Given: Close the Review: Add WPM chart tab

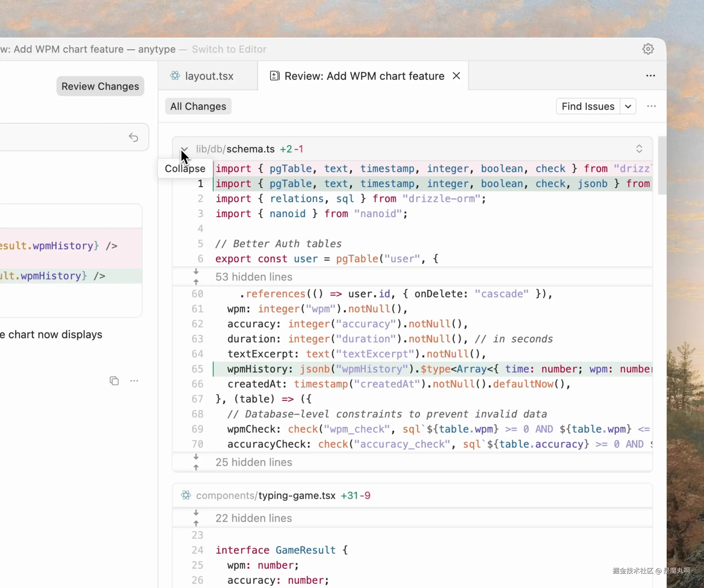Looking at the screenshot, I should point(456,76).
